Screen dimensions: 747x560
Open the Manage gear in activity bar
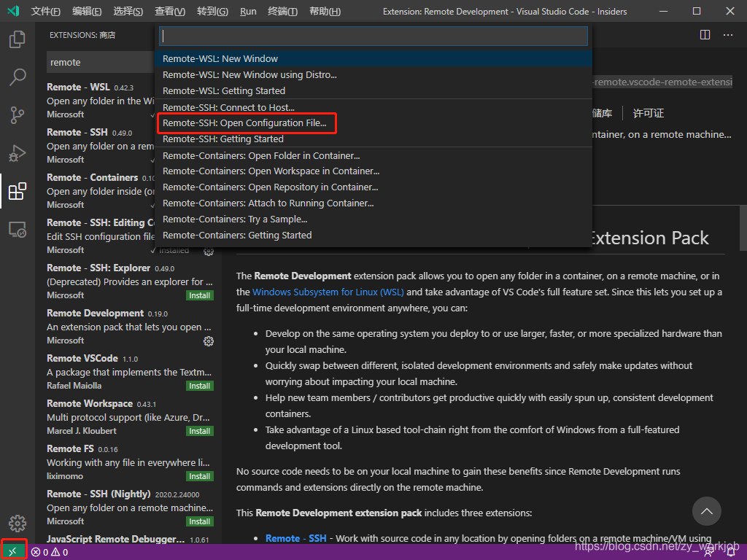18,524
